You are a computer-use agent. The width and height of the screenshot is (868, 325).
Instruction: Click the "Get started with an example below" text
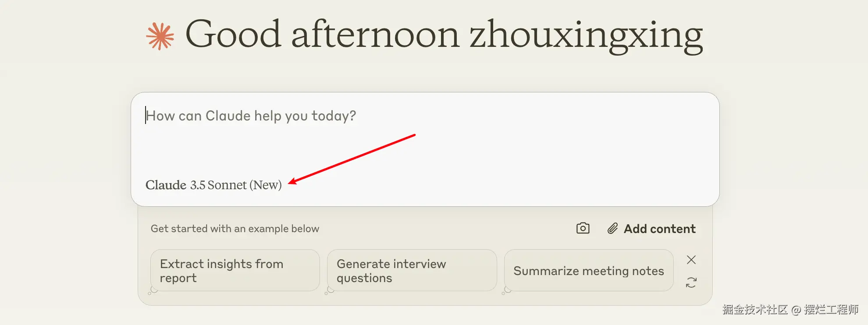[x=235, y=229]
